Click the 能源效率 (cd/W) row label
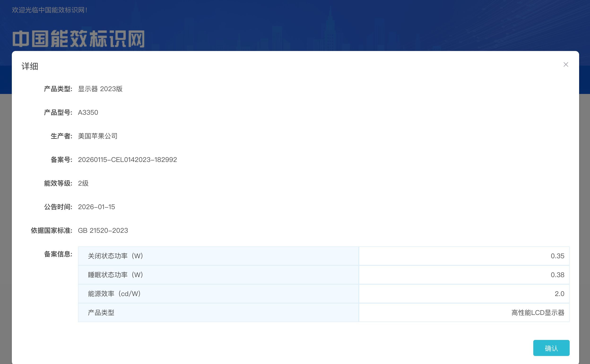The height and width of the screenshot is (364, 590). tap(114, 294)
